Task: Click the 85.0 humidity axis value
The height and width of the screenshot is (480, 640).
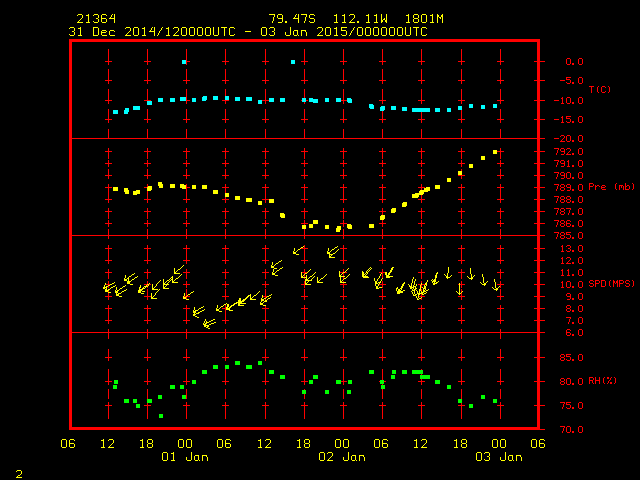Action: 571,358
